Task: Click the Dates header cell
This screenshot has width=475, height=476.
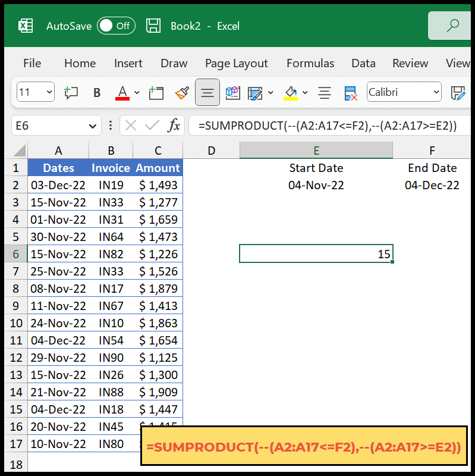Action: pos(58,168)
